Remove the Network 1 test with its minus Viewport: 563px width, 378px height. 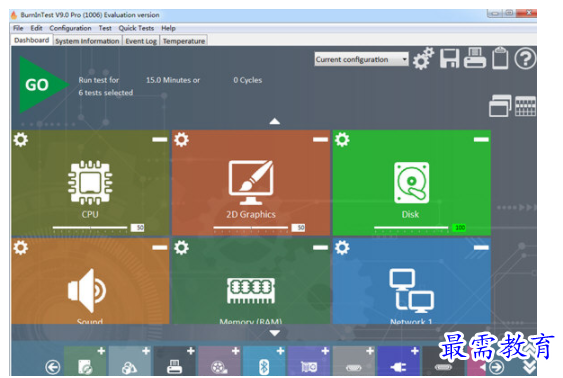tap(481, 247)
